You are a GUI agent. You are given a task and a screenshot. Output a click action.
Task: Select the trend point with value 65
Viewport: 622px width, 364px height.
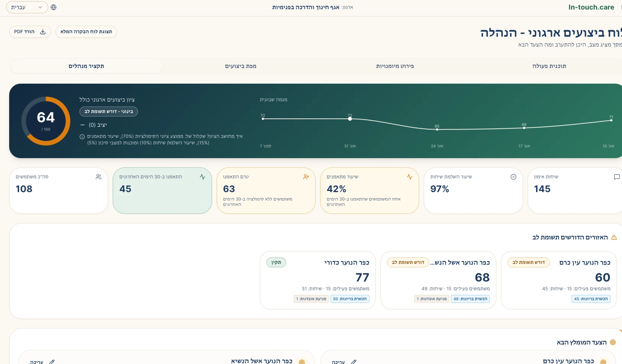pos(437,129)
